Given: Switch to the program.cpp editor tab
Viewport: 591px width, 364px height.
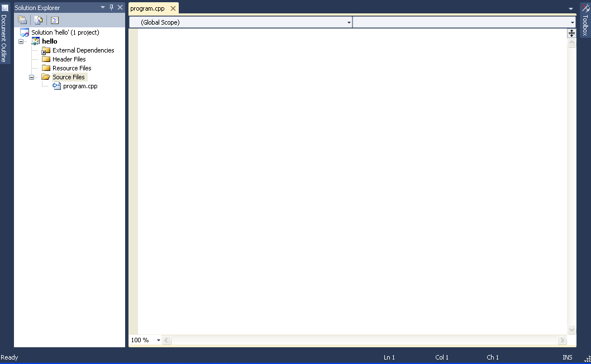Looking at the screenshot, I should click(147, 8).
